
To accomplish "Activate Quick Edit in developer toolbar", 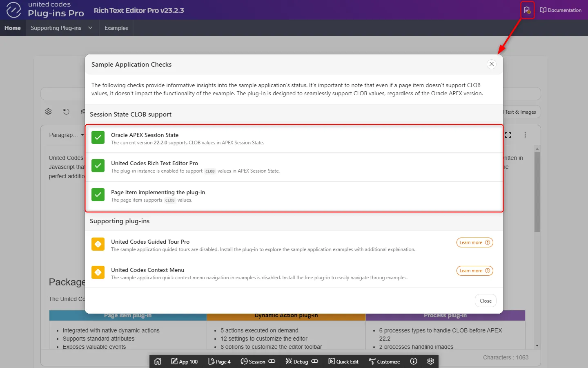I will (x=343, y=361).
